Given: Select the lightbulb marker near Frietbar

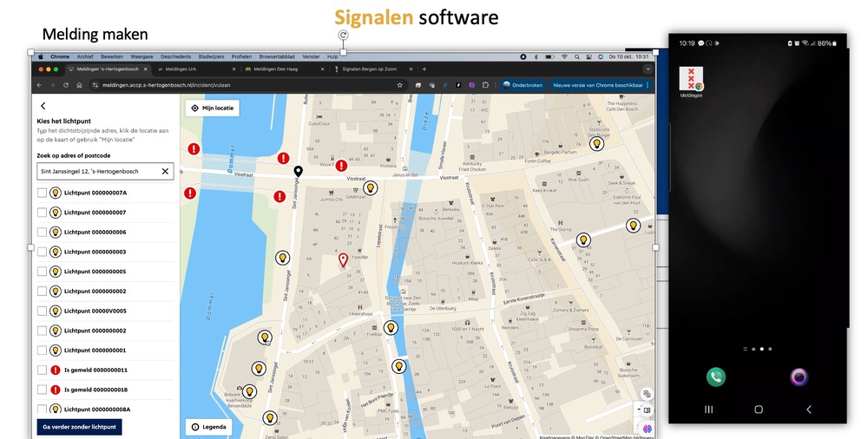Looking at the screenshot, I should pyautogui.click(x=391, y=328).
